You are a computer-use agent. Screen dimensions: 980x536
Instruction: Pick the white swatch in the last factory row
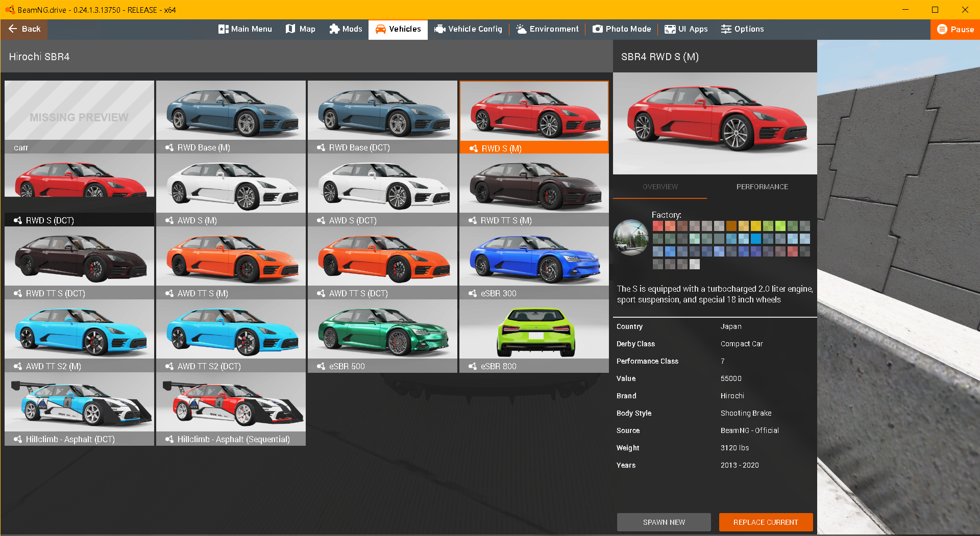coord(695,264)
